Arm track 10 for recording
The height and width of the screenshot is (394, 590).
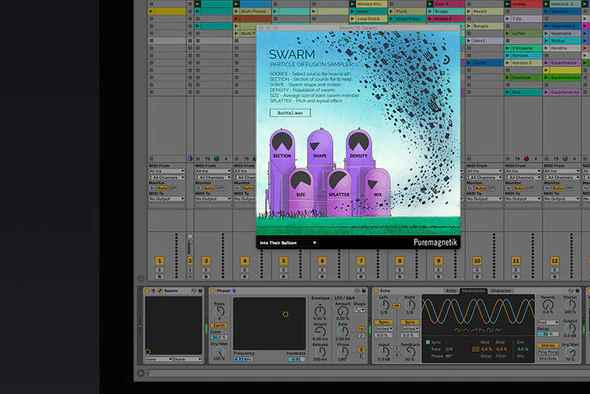[x=477, y=277]
